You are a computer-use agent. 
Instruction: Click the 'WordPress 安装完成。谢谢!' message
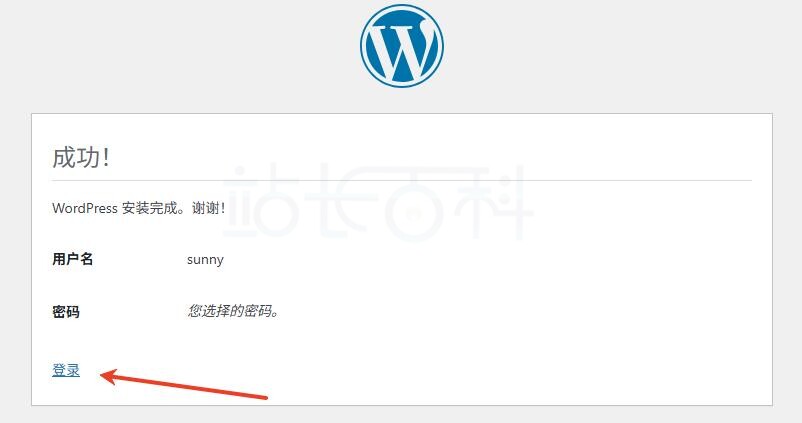139,208
